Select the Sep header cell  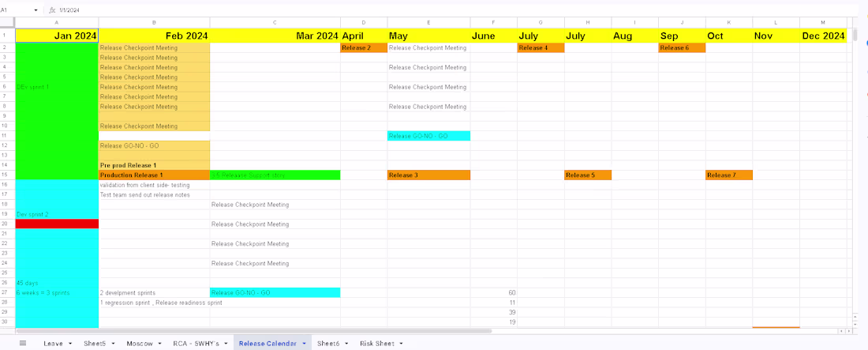(x=682, y=36)
